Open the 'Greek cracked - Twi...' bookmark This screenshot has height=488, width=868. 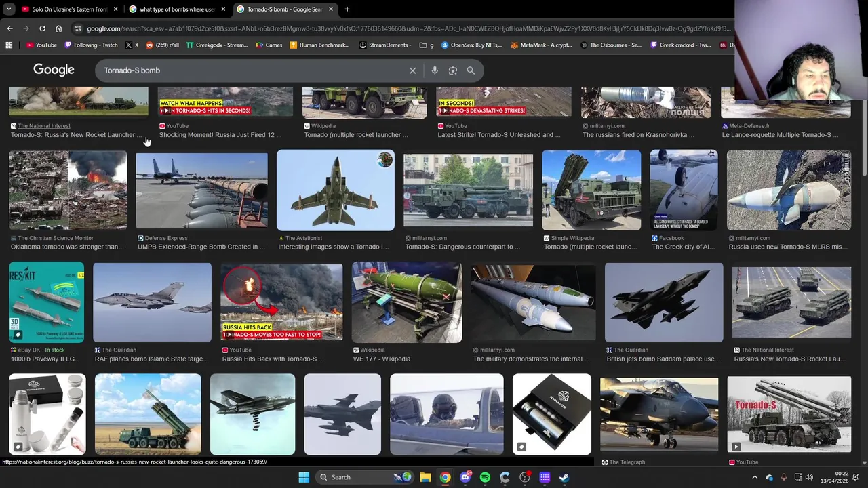680,45
